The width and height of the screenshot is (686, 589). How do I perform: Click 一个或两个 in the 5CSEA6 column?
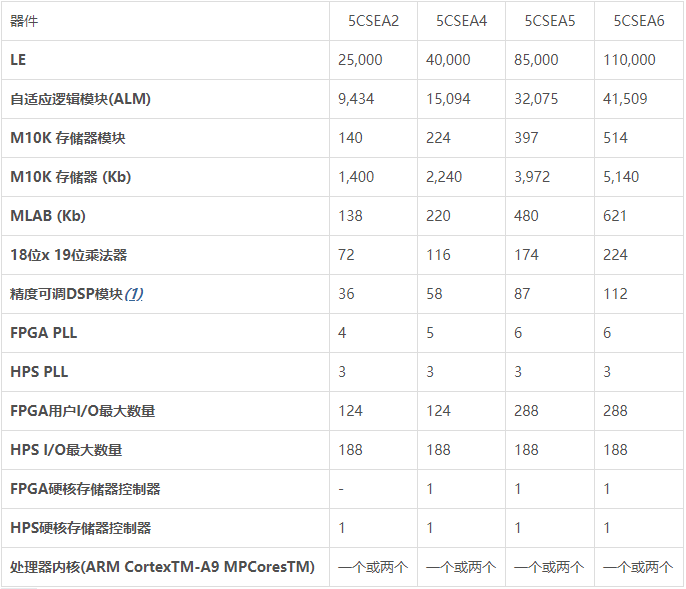coord(638,568)
